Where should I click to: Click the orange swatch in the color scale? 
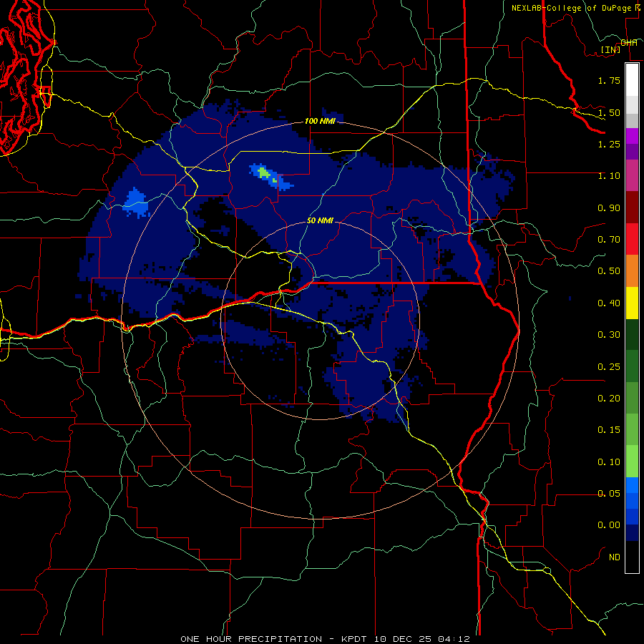coord(632,271)
